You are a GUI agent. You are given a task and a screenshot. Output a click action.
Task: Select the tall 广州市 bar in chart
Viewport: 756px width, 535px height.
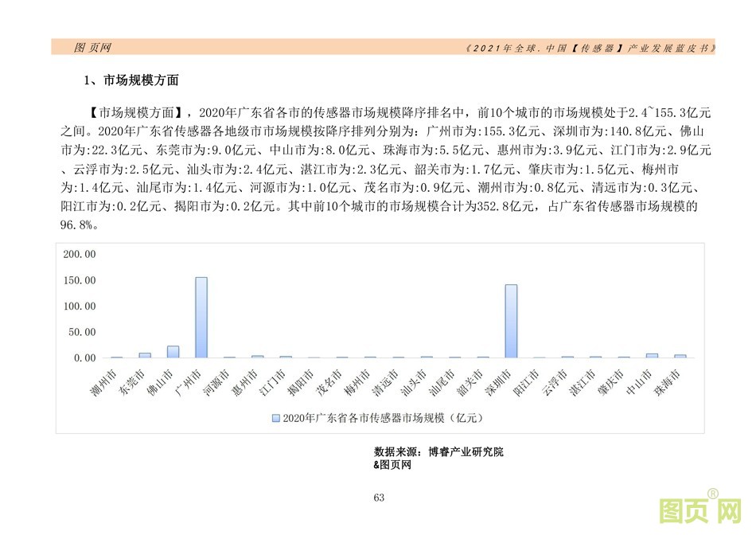pyautogui.click(x=201, y=317)
